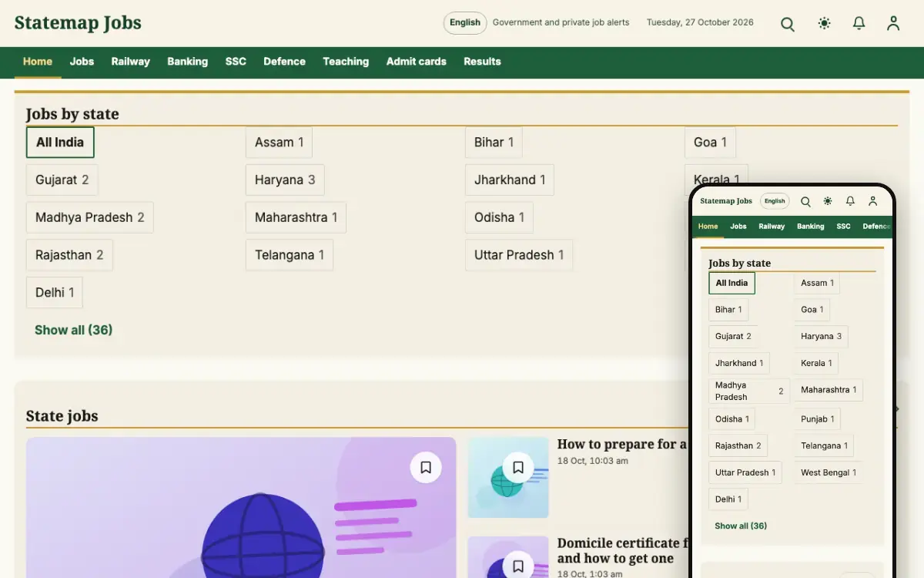Tap the Punjab chip in the mobile preview

[818, 419]
